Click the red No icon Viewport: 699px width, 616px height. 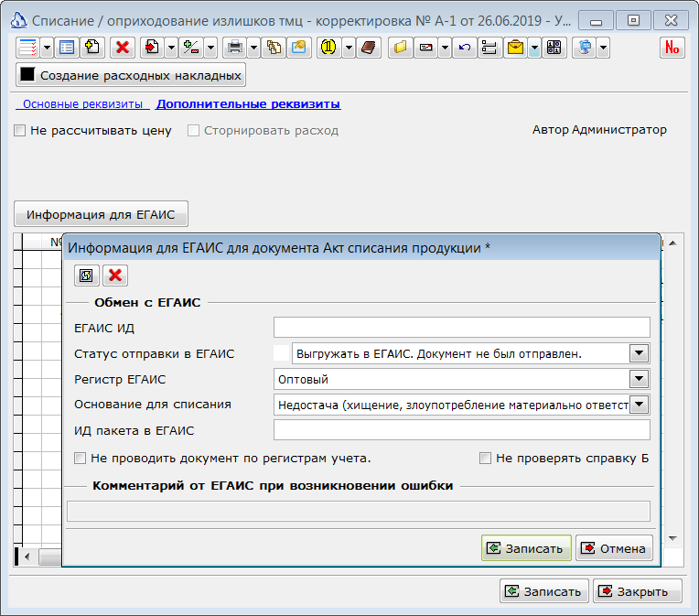(672, 48)
